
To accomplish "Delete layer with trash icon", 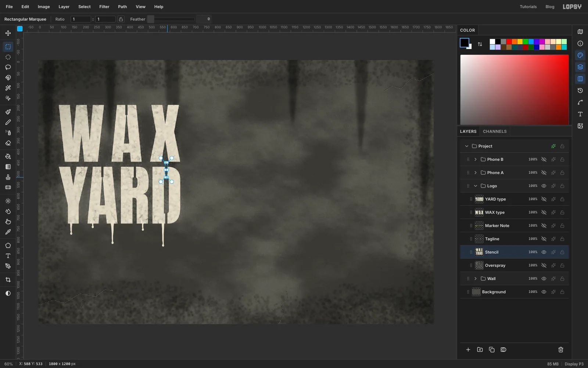I will 561,350.
